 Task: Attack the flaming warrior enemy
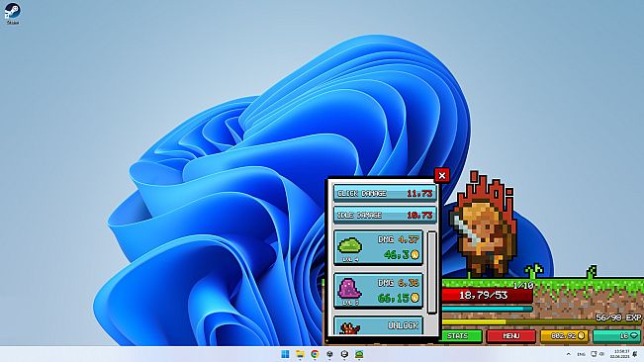484,225
